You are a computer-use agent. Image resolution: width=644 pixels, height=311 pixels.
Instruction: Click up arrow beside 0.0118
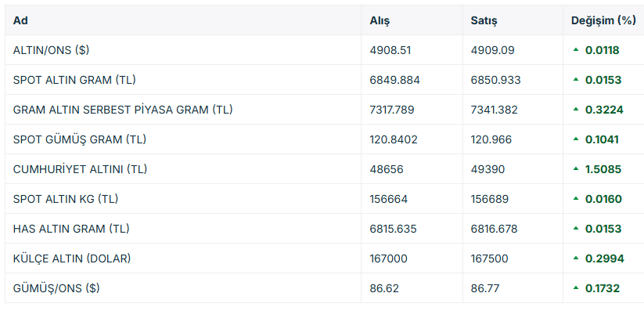coord(576,50)
